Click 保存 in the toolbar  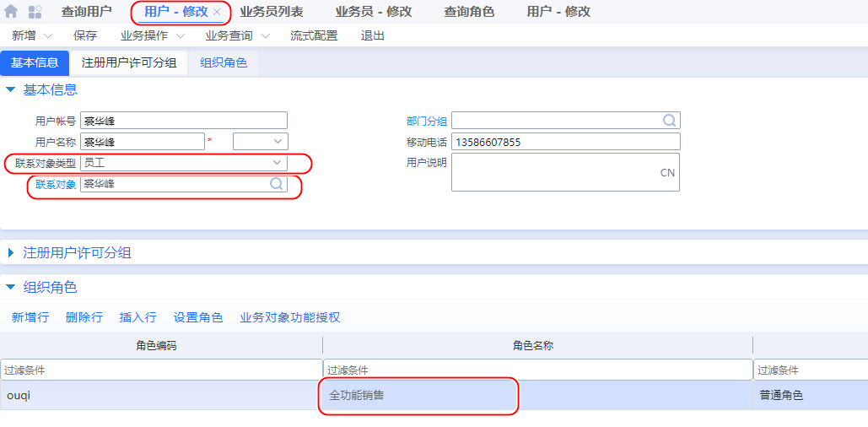pos(85,35)
